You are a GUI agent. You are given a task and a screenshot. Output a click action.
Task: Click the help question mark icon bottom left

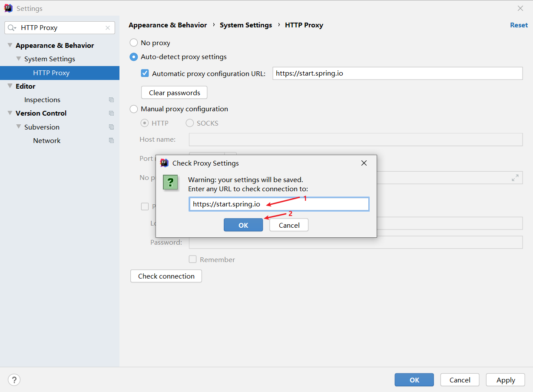14,379
